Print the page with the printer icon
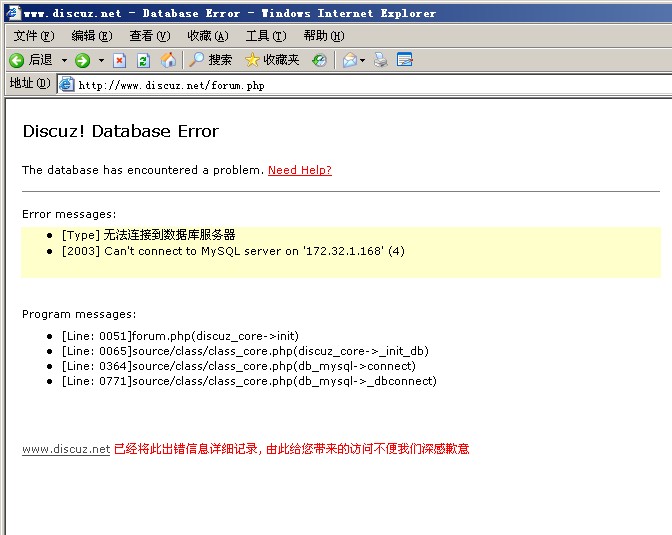 click(381, 60)
